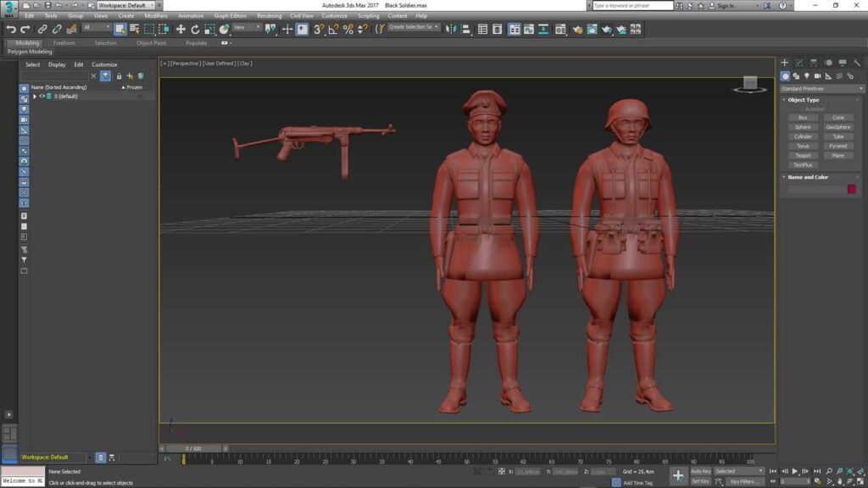Switch to the Geometry category in Create panel
Image resolution: width=868 pixels, height=488 pixels.
(785, 75)
